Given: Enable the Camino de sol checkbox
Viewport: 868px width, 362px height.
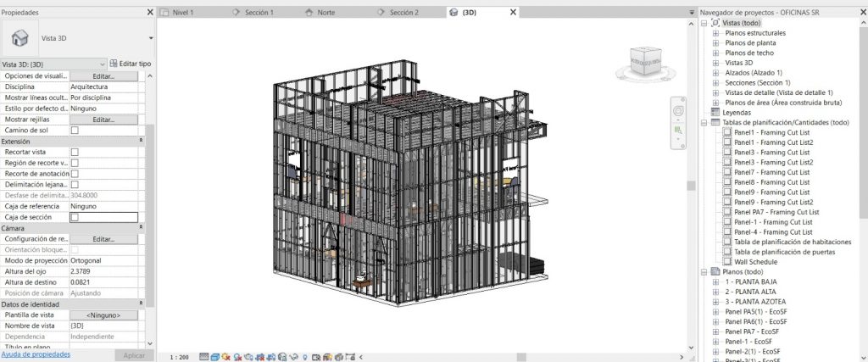Looking at the screenshot, I should pos(75,131).
